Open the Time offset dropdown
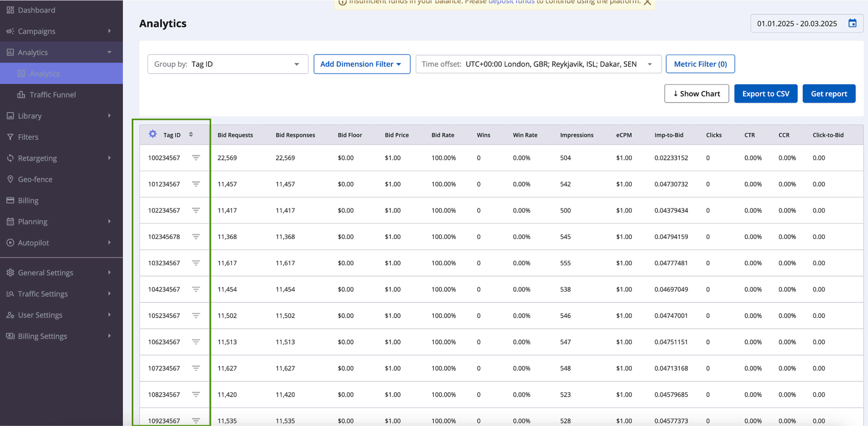The image size is (868, 426). [x=538, y=64]
